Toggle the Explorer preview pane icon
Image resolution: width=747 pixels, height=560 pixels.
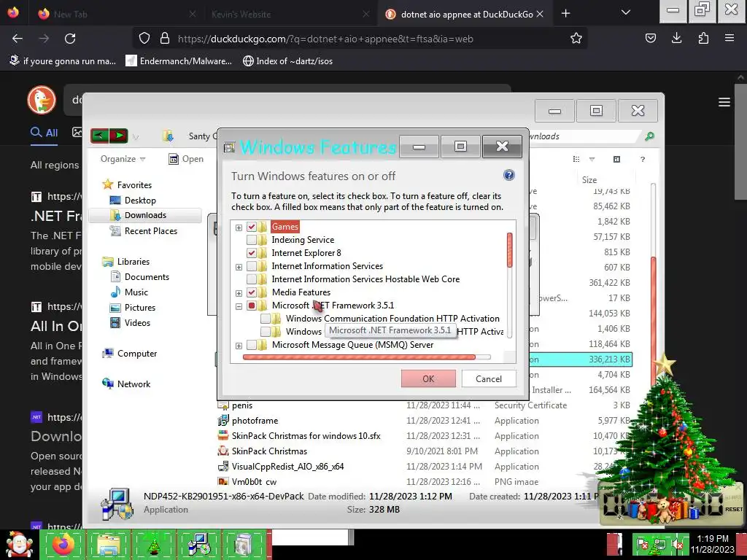(616, 159)
